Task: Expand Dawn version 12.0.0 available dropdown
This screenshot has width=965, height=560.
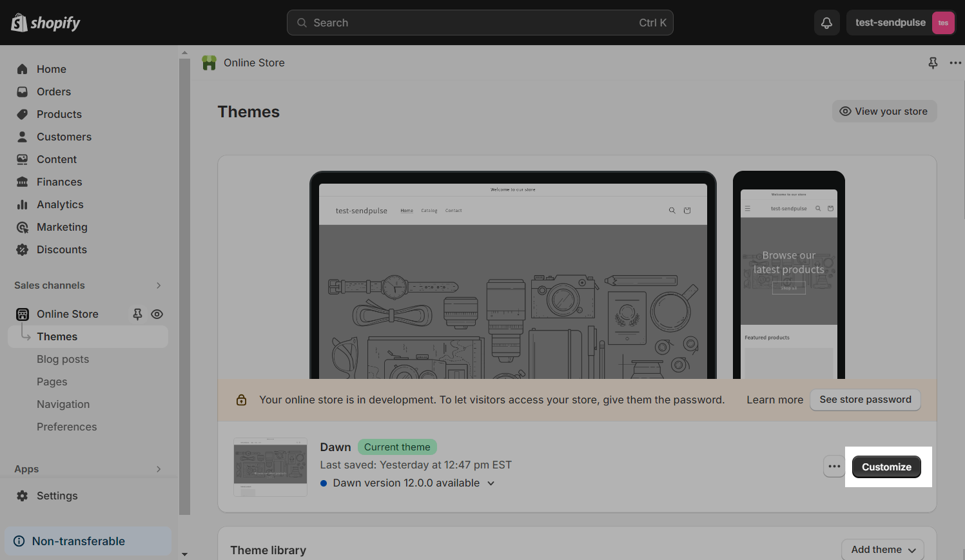Action: (491, 483)
